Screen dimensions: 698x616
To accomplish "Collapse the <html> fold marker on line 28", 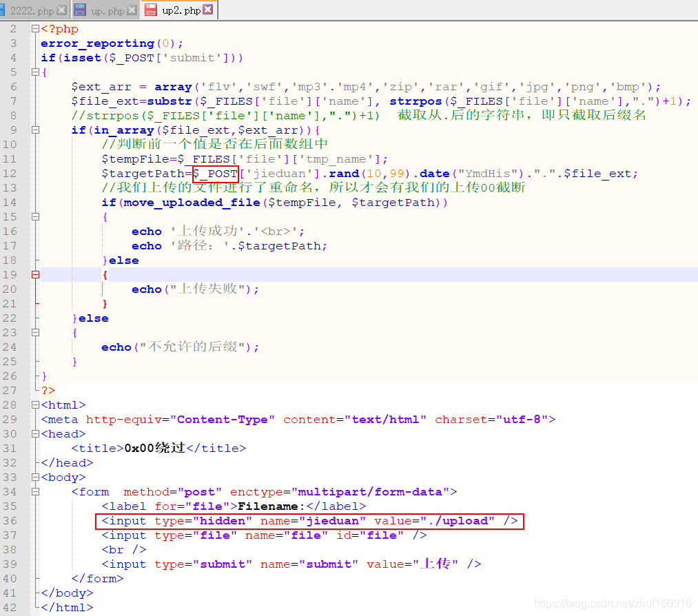I will point(35,405).
